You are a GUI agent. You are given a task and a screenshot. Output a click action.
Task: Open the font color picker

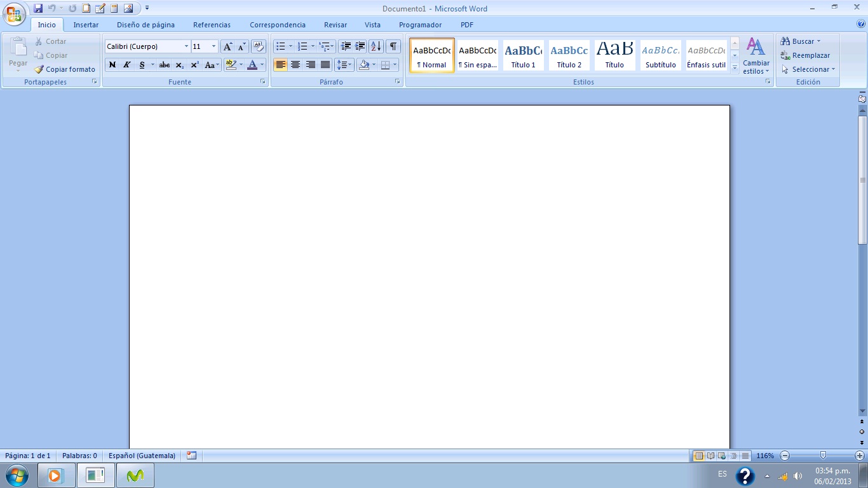262,65
